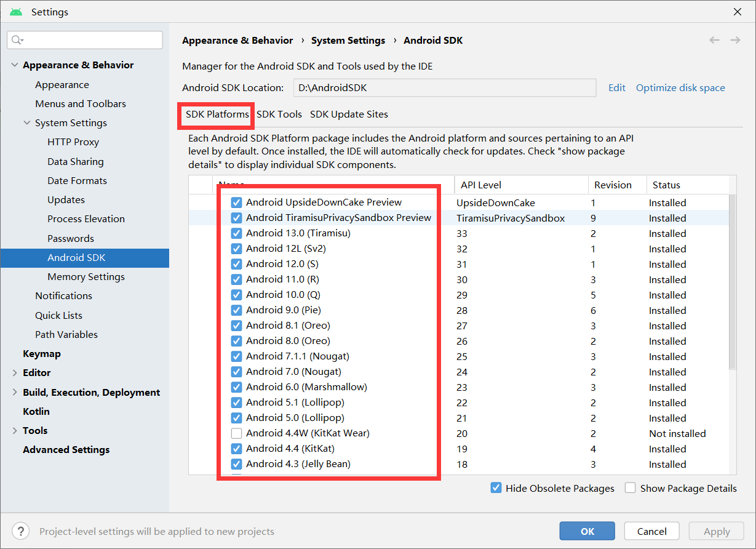This screenshot has height=549, width=756.
Task: Open Process Elevation settings
Action: click(86, 219)
